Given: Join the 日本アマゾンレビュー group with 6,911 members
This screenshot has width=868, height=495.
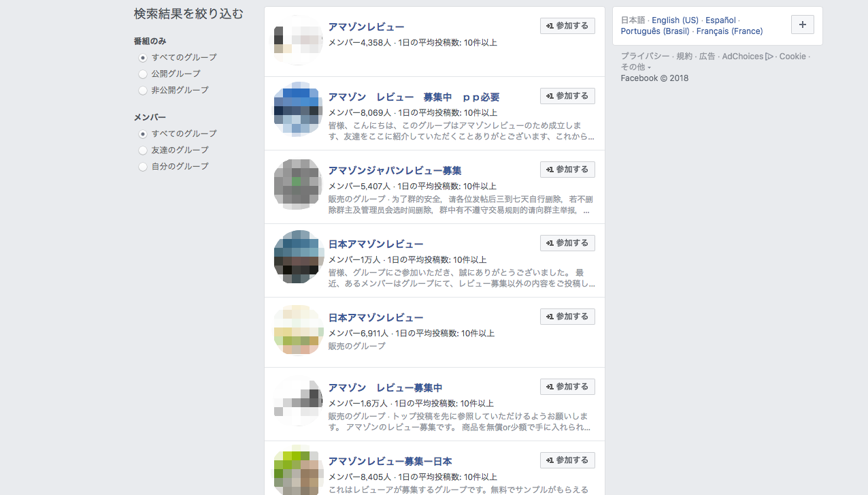Looking at the screenshot, I should click(567, 317).
